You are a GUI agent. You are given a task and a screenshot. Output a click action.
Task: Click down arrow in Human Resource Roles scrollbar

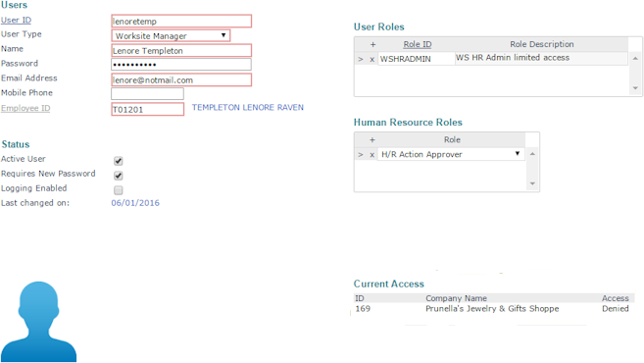[532, 183]
